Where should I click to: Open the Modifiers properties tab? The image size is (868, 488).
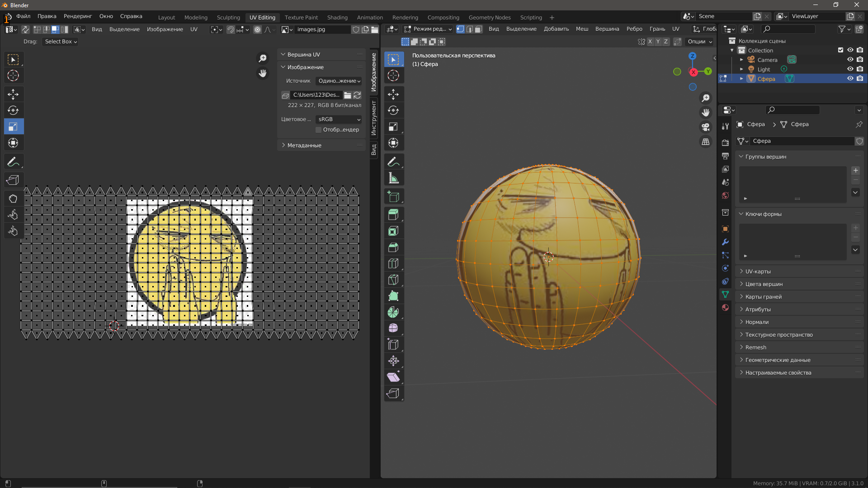(x=726, y=242)
